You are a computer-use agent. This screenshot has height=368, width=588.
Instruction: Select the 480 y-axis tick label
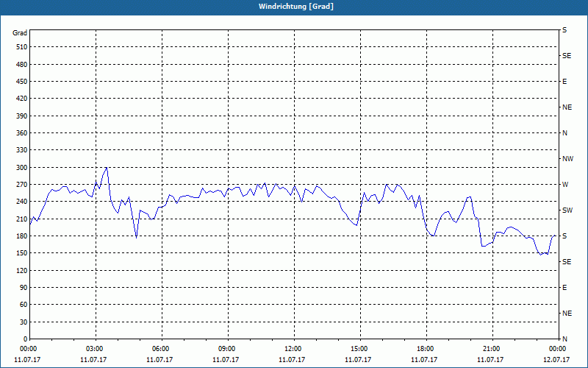tap(21, 64)
